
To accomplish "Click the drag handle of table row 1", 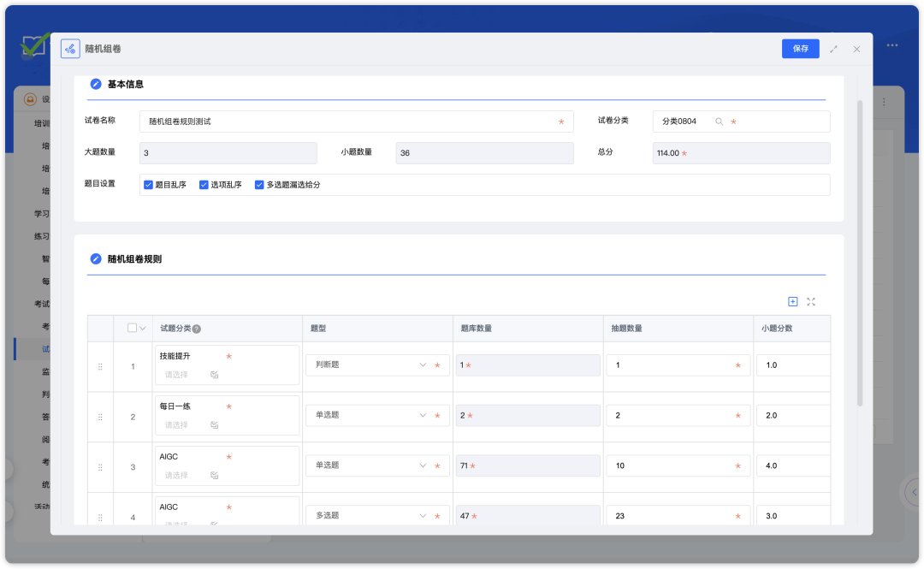I will coord(100,365).
